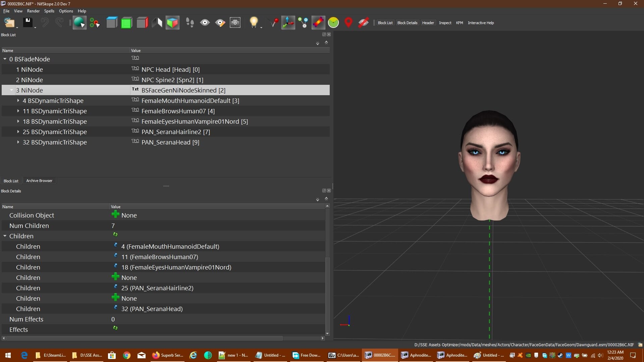Open the Spells menu

[49, 11]
